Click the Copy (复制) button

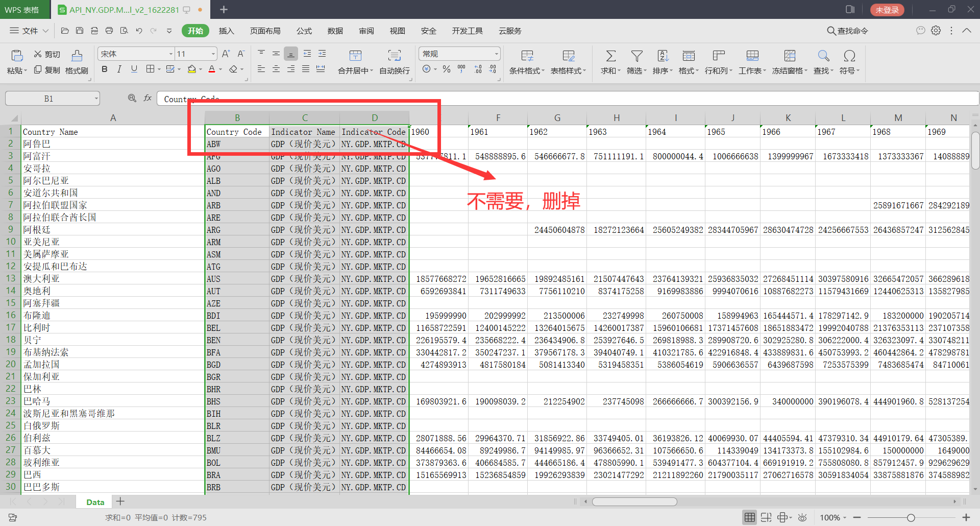[47, 70]
